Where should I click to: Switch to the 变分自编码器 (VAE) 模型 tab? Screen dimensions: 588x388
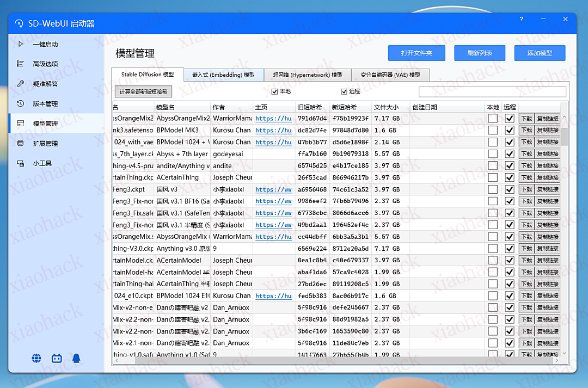(391, 75)
